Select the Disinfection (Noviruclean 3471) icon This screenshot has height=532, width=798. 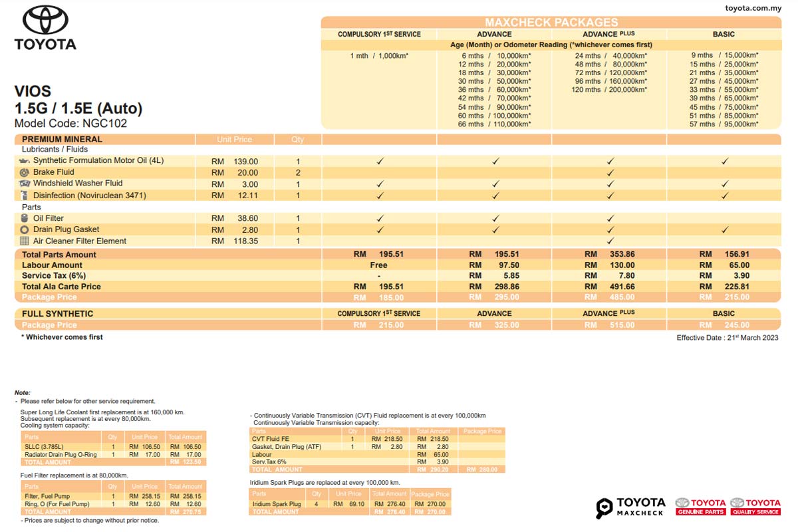pyautogui.click(x=25, y=196)
